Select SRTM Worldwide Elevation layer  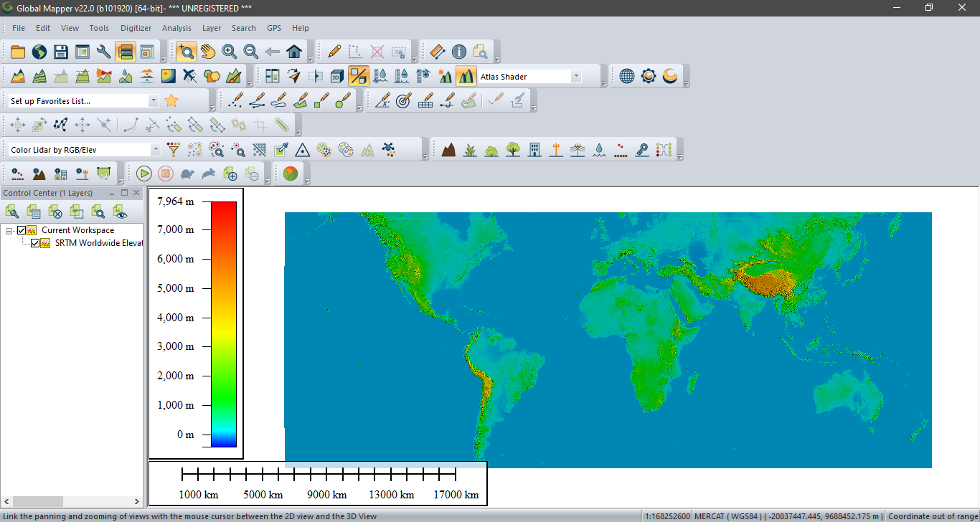[99, 243]
